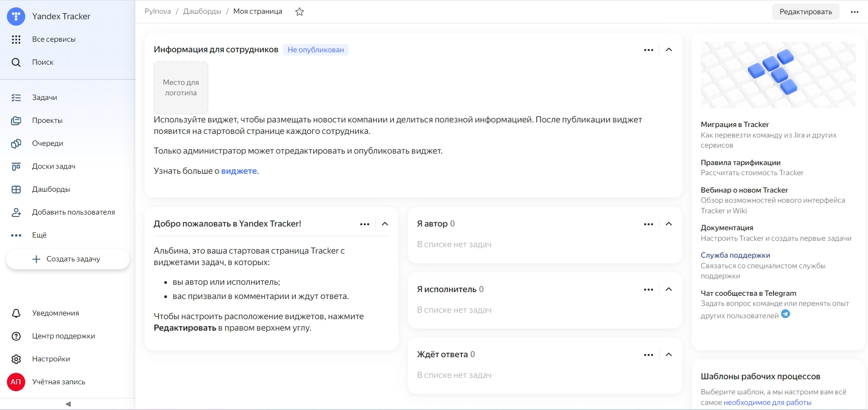Open Дашборды dashboards icon

click(x=16, y=189)
